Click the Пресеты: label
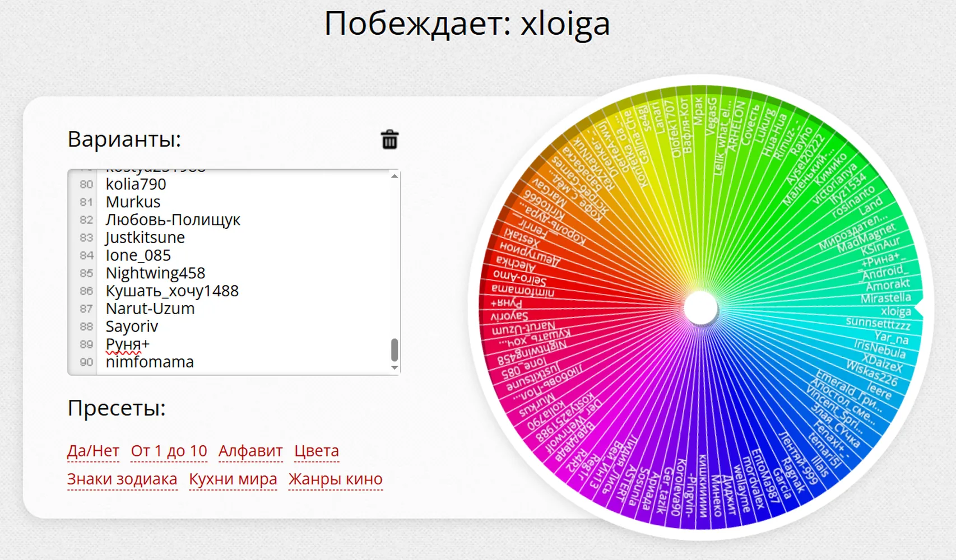The height and width of the screenshot is (560, 956). 117,408
